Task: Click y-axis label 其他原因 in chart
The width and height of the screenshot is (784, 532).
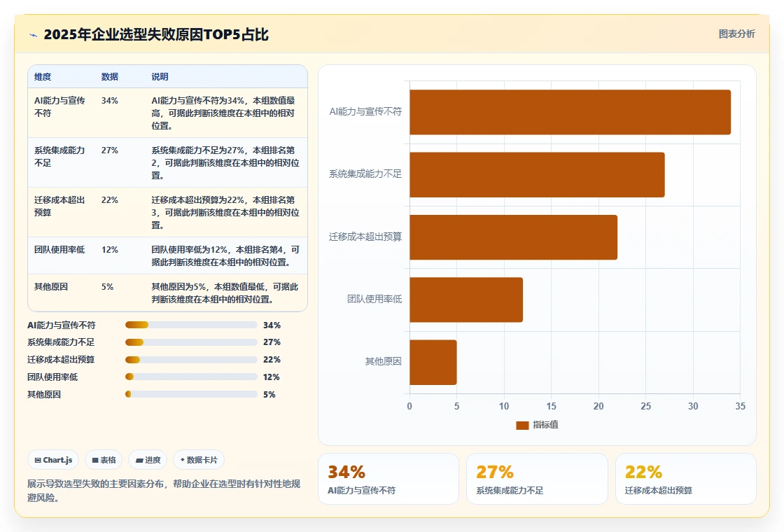Action: [384, 361]
